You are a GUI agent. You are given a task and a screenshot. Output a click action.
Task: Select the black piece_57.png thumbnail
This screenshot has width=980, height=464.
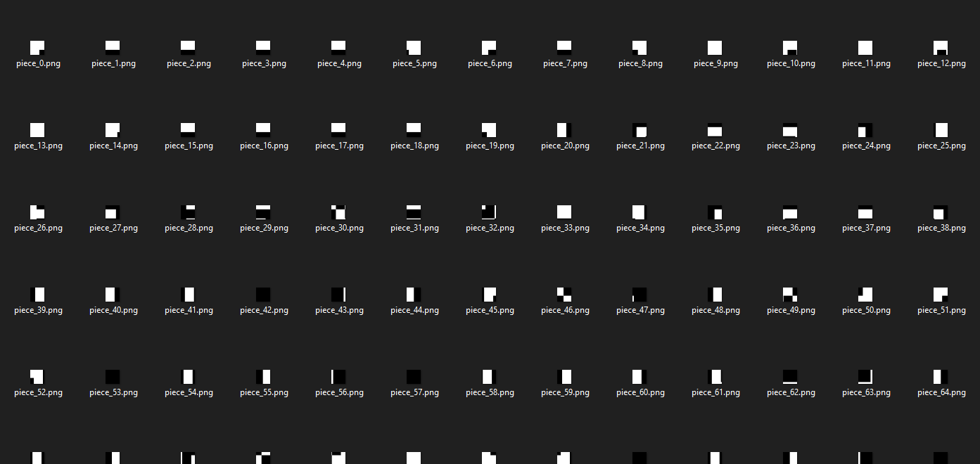(x=414, y=377)
